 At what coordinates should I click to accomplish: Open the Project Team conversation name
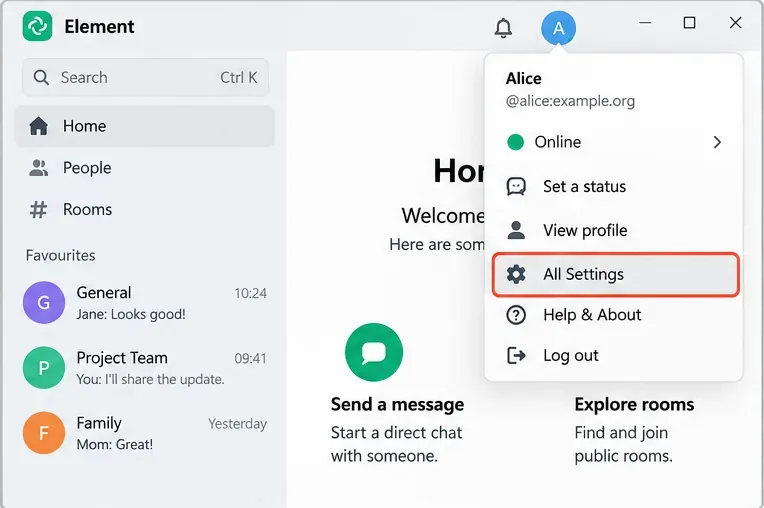pos(122,358)
